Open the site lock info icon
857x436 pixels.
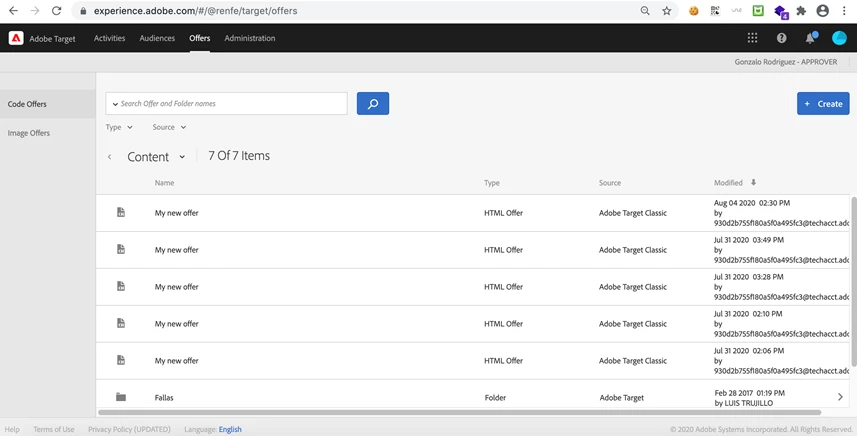pos(83,10)
